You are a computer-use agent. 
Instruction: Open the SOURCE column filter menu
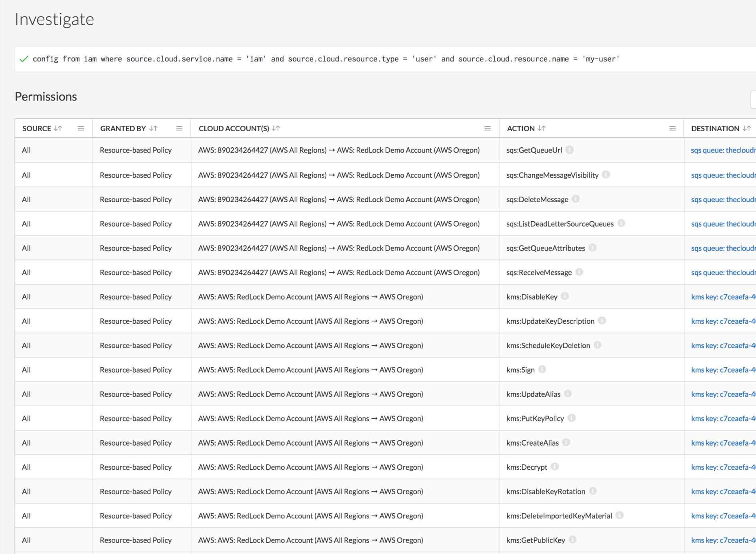pos(81,128)
